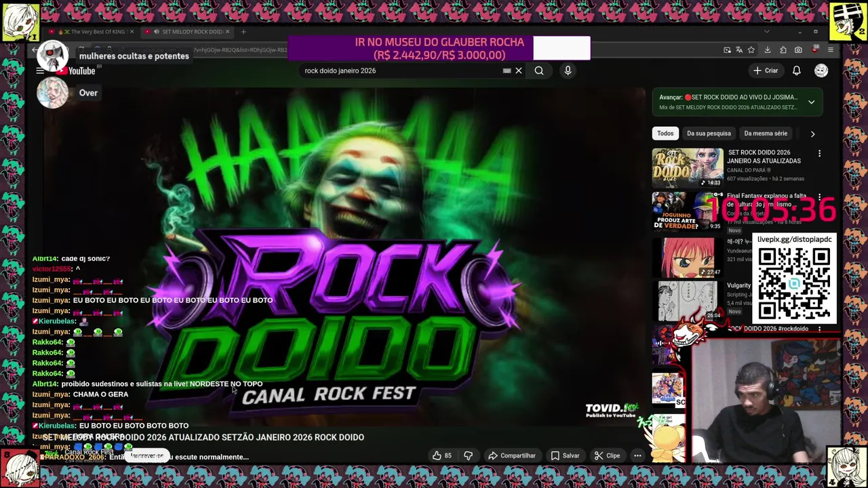Clear the search text with the X
Screen dimensions: 868x488
[x=519, y=70]
